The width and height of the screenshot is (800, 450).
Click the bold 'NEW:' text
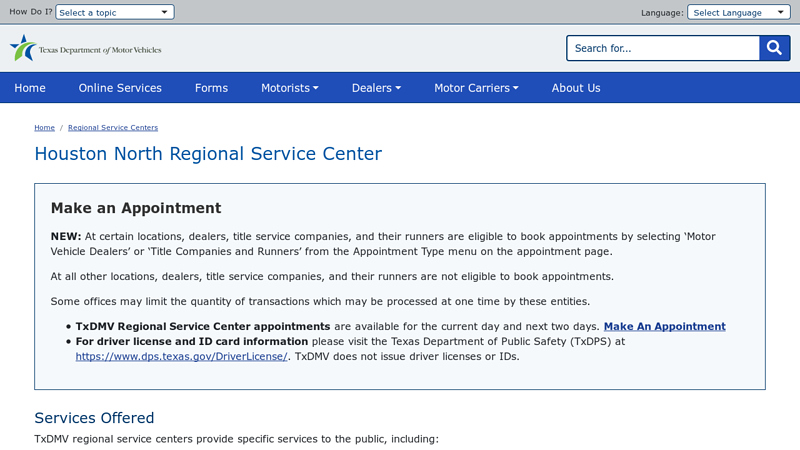tap(66, 236)
